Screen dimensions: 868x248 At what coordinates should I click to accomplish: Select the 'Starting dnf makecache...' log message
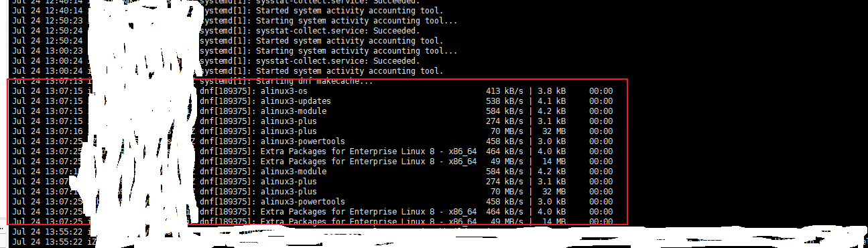click(x=314, y=81)
